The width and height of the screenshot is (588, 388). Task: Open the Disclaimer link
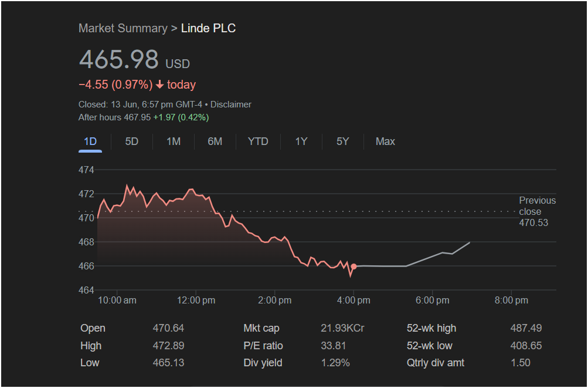click(x=230, y=104)
